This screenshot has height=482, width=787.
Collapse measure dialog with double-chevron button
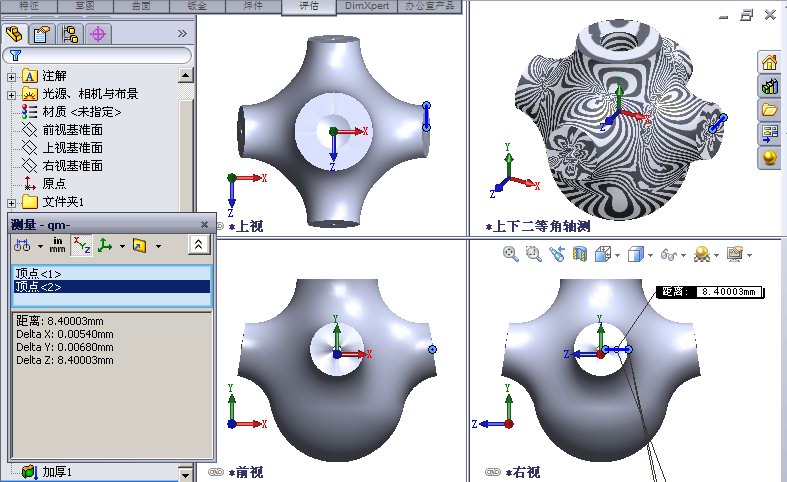pyautogui.click(x=198, y=245)
